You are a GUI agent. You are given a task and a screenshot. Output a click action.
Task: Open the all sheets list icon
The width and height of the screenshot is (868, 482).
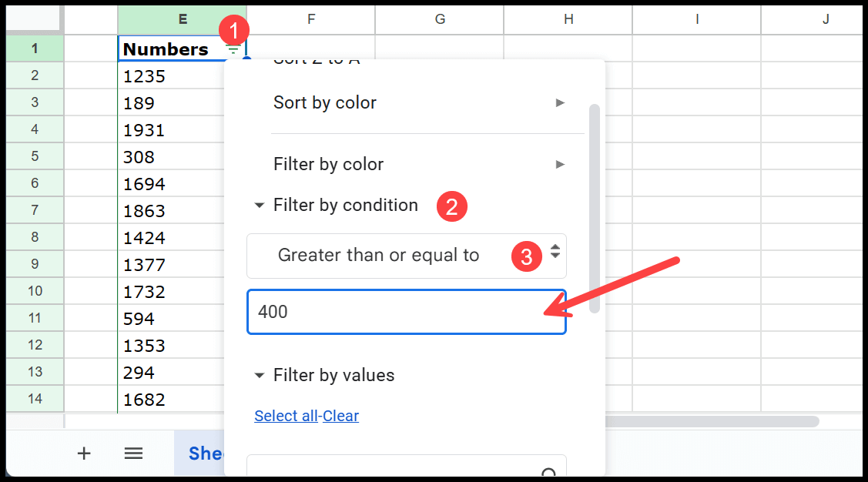tap(134, 454)
